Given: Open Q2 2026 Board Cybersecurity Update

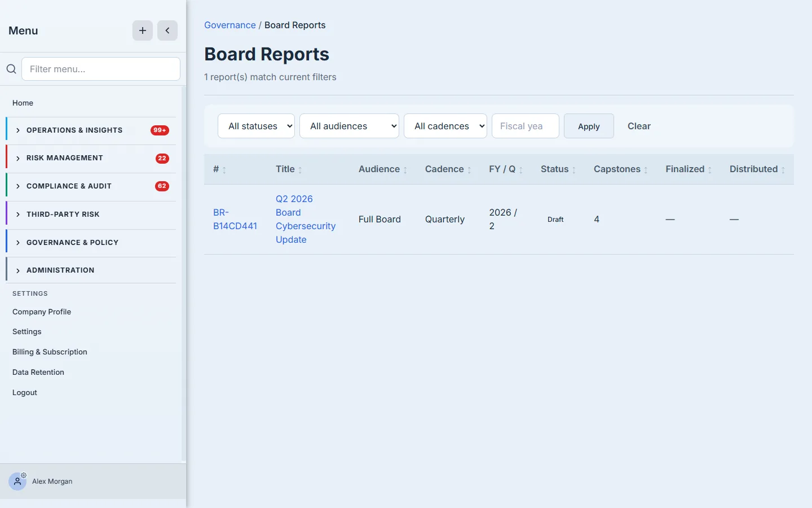Looking at the screenshot, I should (306, 219).
